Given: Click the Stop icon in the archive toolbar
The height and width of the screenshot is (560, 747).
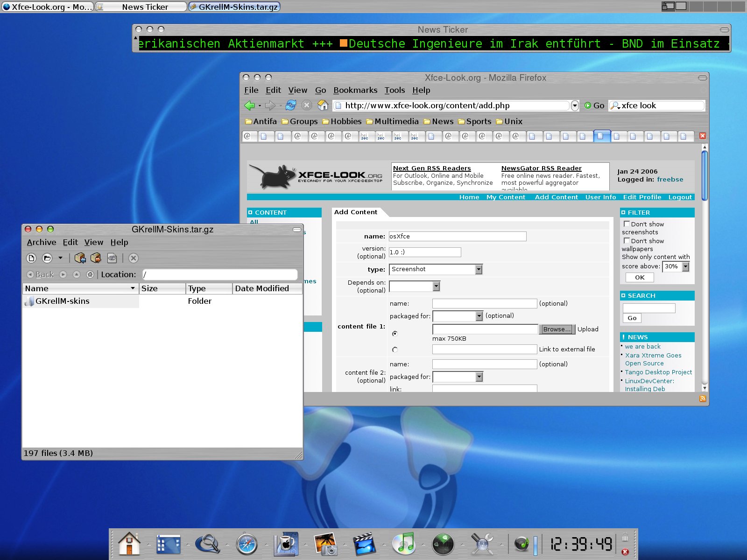Looking at the screenshot, I should point(133,258).
